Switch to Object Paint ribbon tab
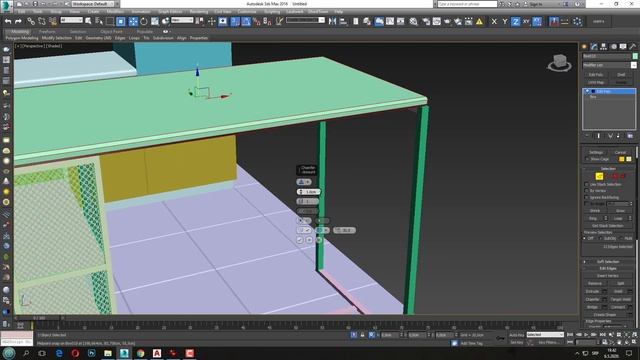This screenshot has height=360, width=640. [x=111, y=31]
